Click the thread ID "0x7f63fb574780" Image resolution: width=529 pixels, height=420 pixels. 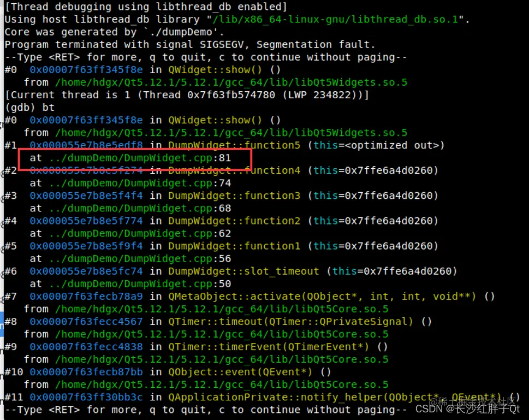pos(231,95)
